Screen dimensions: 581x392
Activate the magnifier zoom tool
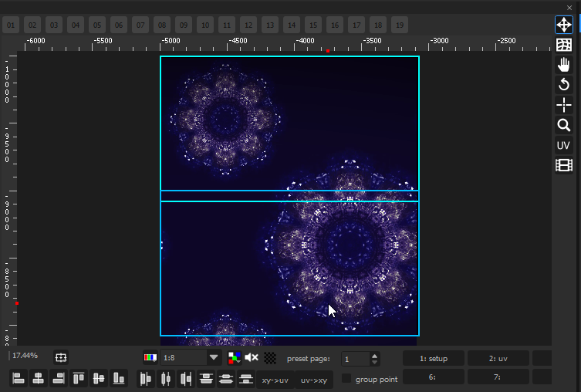point(564,125)
